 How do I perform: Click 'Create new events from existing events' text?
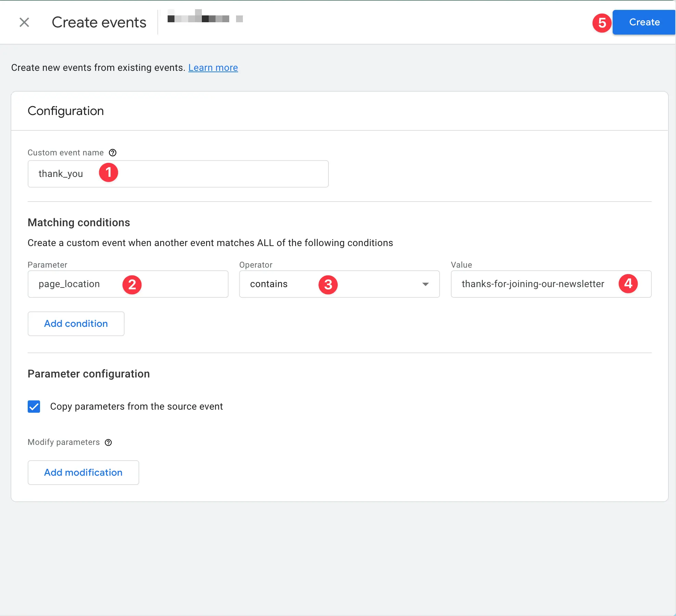[x=98, y=68]
